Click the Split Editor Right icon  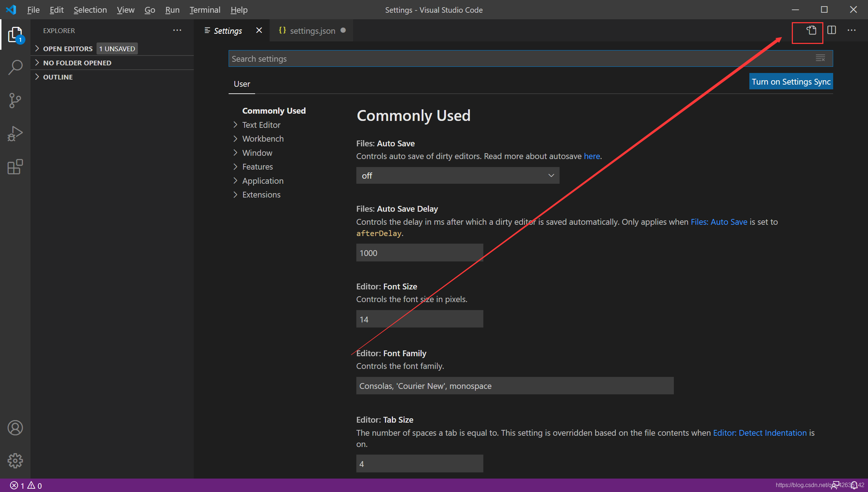click(831, 31)
